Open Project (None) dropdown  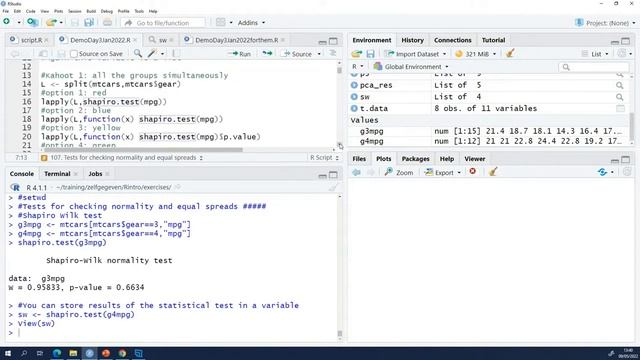pyautogui.click(x=605, y=23)
